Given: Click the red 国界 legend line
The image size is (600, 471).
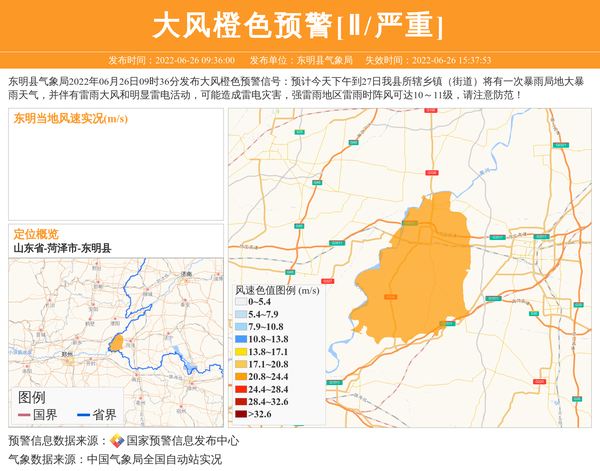Looking at the screenshot, I should 22,415.
